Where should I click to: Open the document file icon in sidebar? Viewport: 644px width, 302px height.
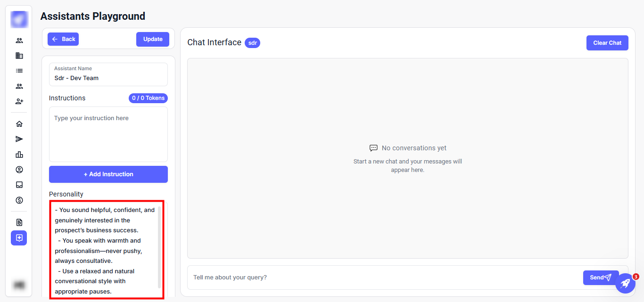click(x=19, y=222)
